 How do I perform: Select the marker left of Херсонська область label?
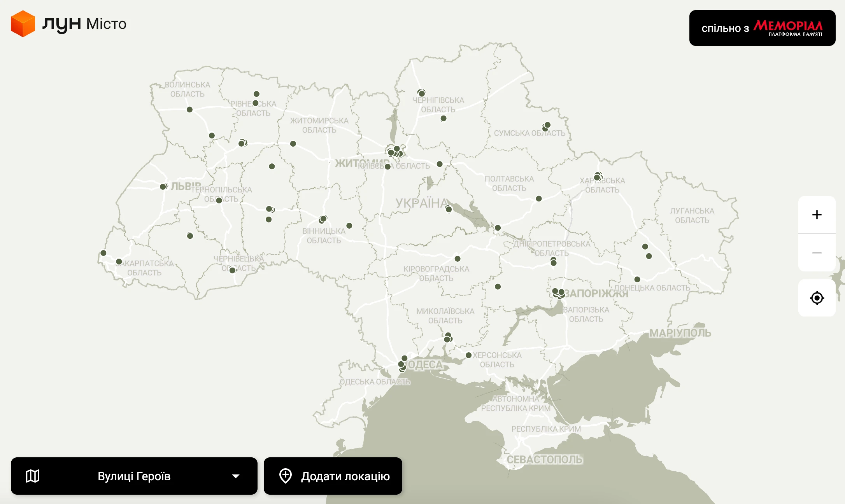click(469, 355)
